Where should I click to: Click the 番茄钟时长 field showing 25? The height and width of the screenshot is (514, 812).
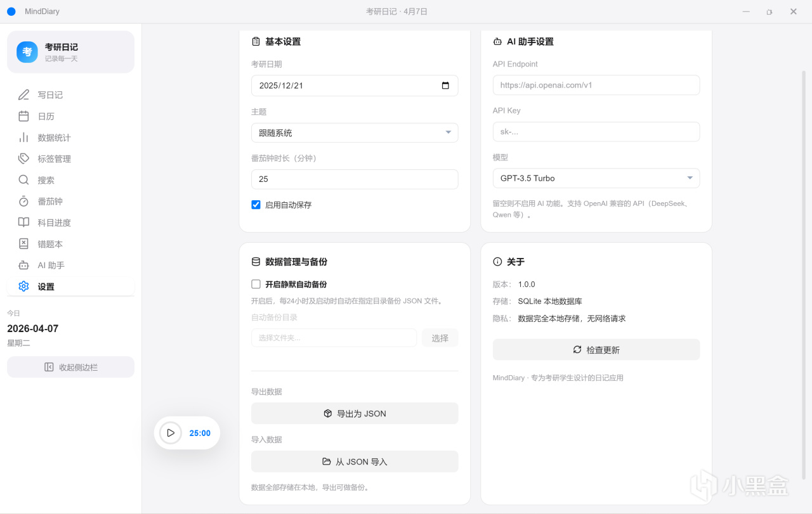tap(355, 179)
